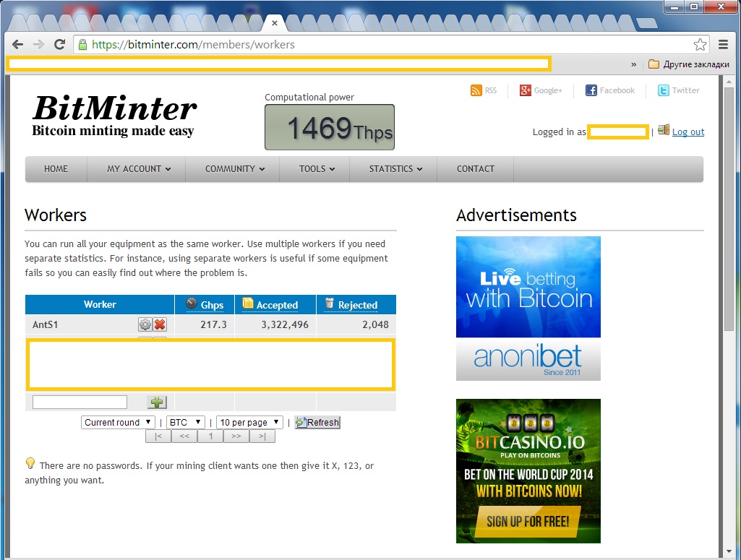
Task: Select the AntS1 worker name
Action: [46, 324]
